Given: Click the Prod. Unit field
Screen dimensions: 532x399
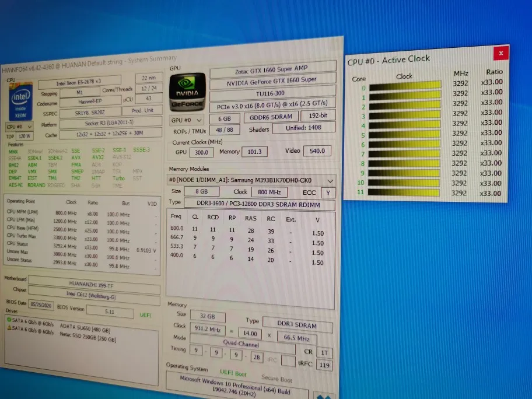Looking at the screenshot, I should click(142, 111).
